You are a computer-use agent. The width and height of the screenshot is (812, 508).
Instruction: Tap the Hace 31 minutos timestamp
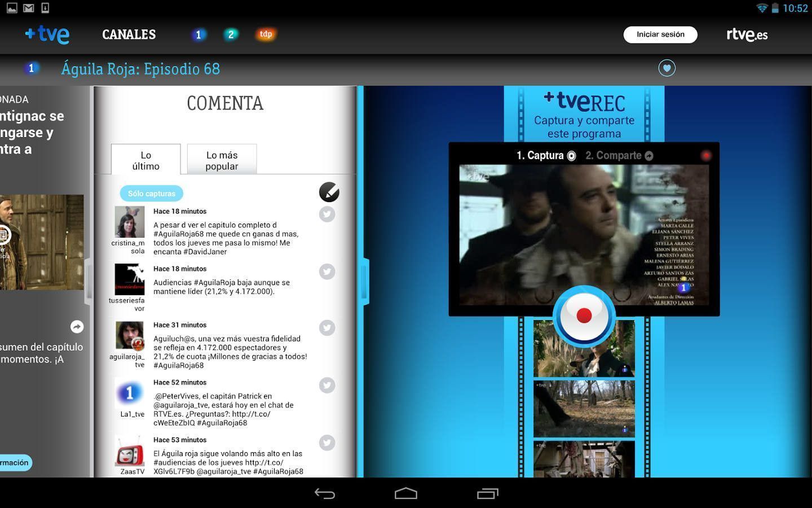coord(180,325)
